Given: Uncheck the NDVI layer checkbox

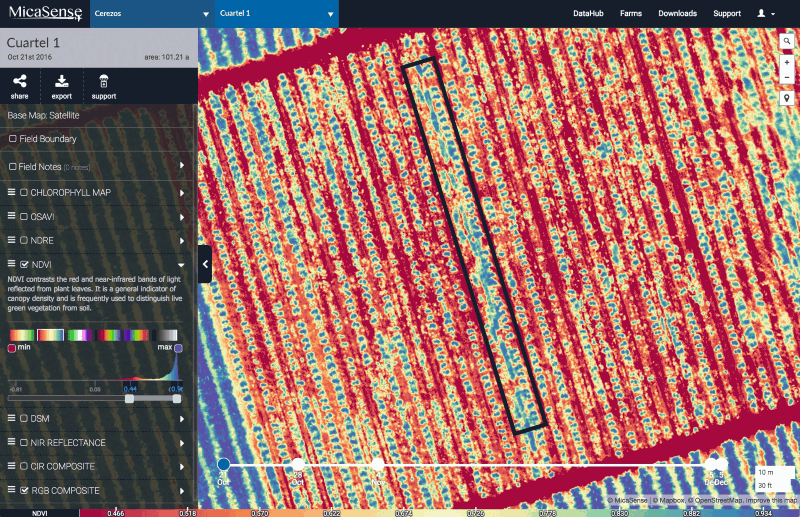Looking at the screenshot, I should (x=25, y=264).
